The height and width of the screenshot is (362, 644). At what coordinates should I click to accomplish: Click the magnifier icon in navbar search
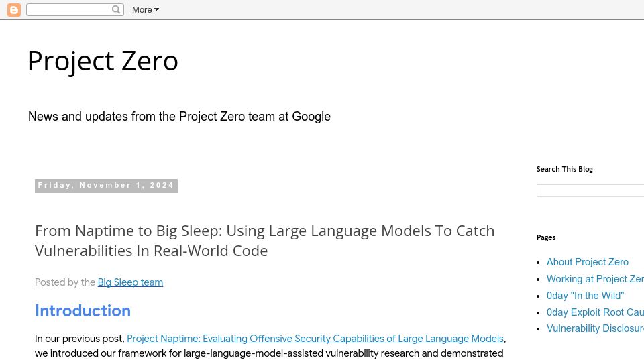[116, 9]
